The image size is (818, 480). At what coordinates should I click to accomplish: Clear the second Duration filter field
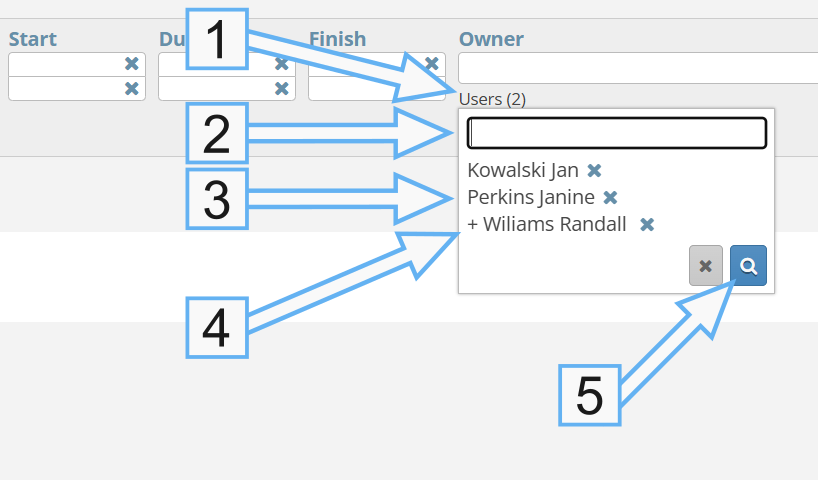click(x=281, y=88)
